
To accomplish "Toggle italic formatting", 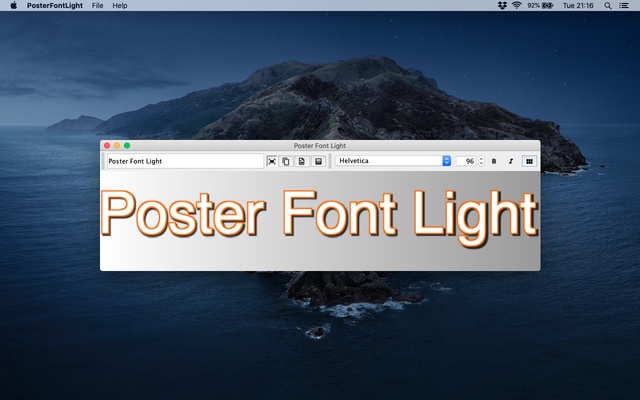I will click(511, 161).
